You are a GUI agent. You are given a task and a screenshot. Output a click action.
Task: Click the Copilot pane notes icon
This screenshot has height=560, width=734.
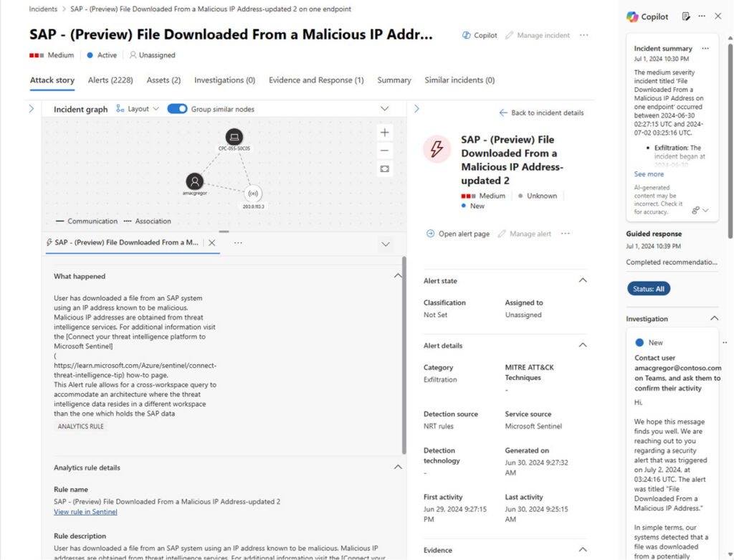[x=686, y=16]
